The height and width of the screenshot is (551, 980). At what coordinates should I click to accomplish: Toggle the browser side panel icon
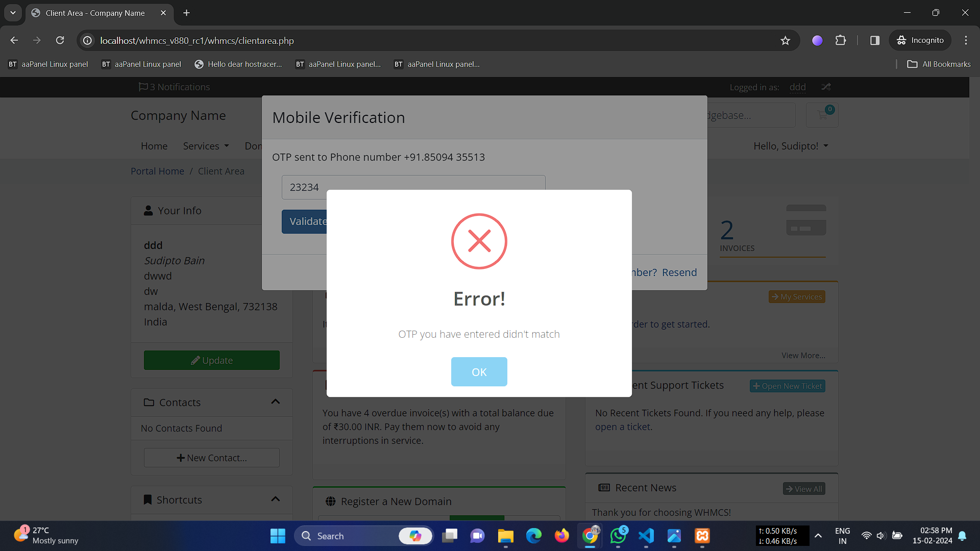click(875, 40)
